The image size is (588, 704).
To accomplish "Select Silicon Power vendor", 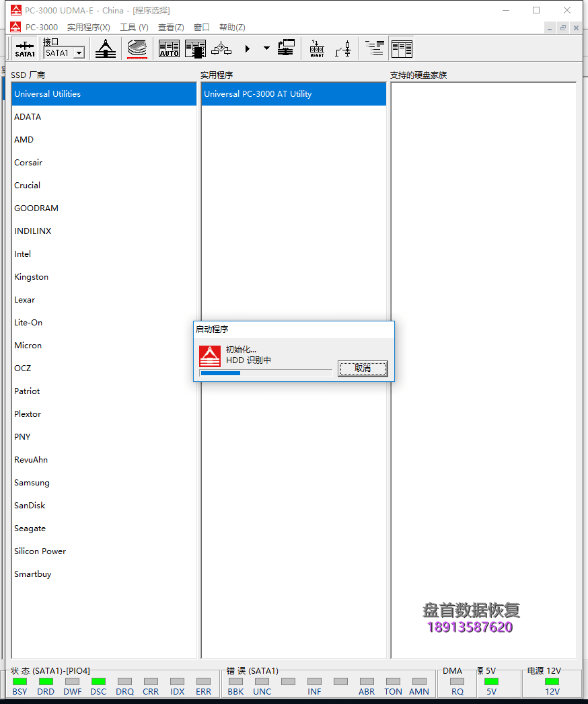I will (x=104, y=552).
